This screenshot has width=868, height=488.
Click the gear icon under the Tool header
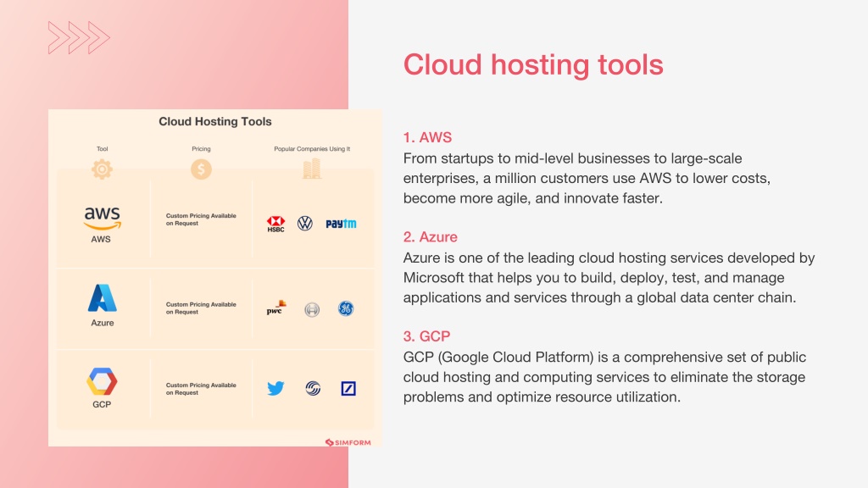(x=102, y=169)
